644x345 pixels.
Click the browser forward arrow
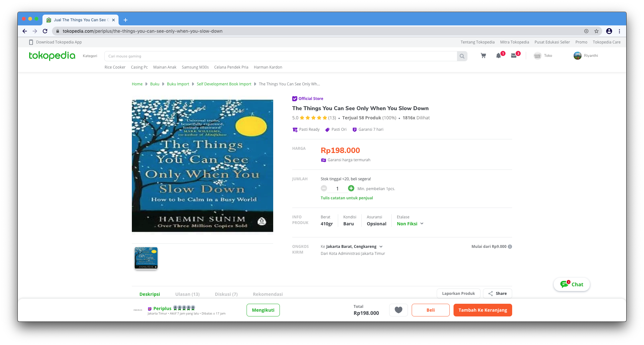click(35, 31)
